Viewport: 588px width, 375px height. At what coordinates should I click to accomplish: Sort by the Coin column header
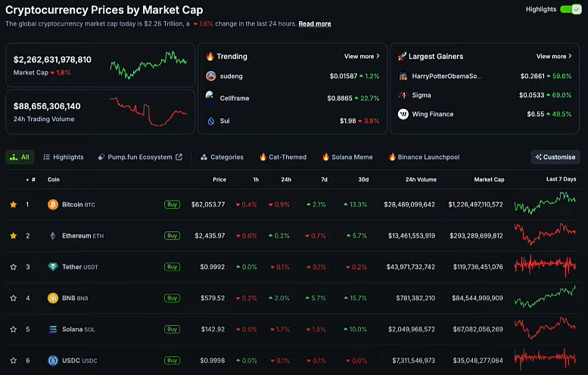53,179
